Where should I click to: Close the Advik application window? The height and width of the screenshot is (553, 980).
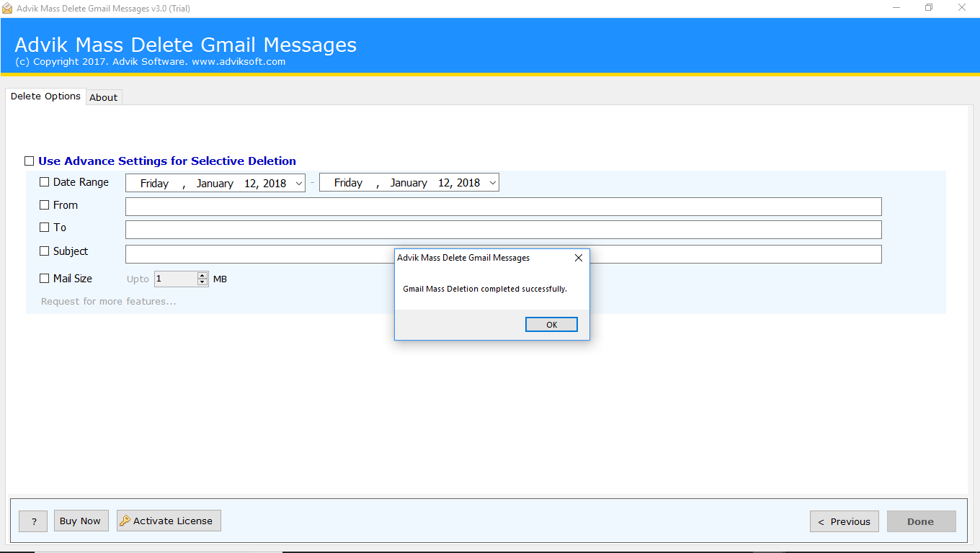[962, 8]
